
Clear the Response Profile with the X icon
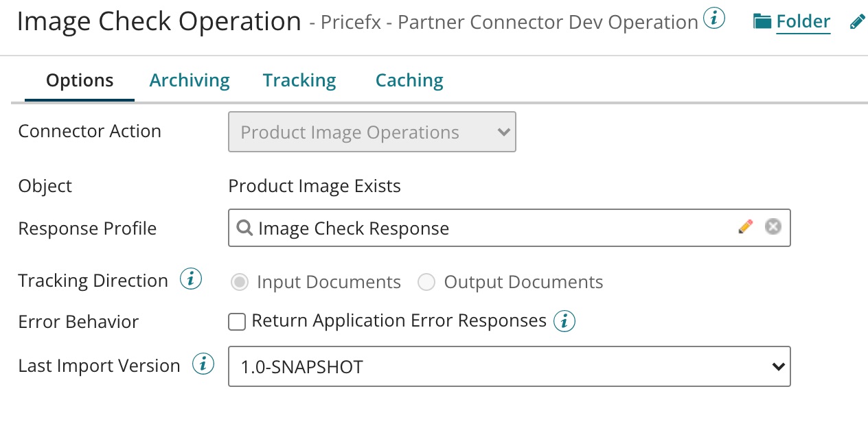tap(773, 226)
